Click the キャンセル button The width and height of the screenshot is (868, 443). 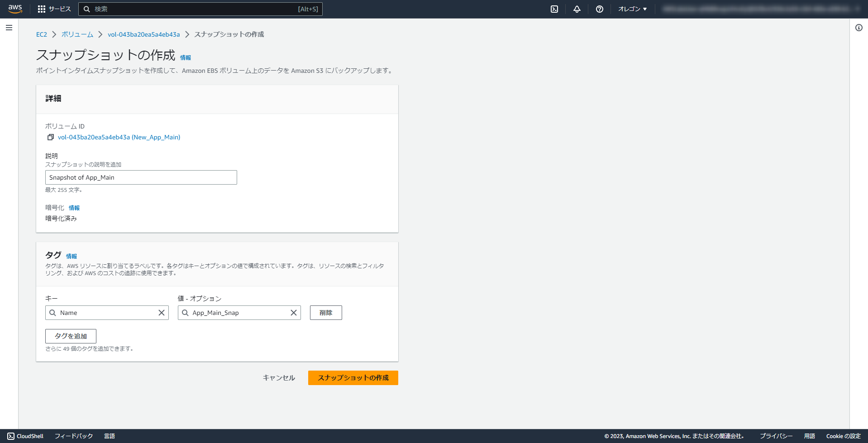[x=279, y=378]
